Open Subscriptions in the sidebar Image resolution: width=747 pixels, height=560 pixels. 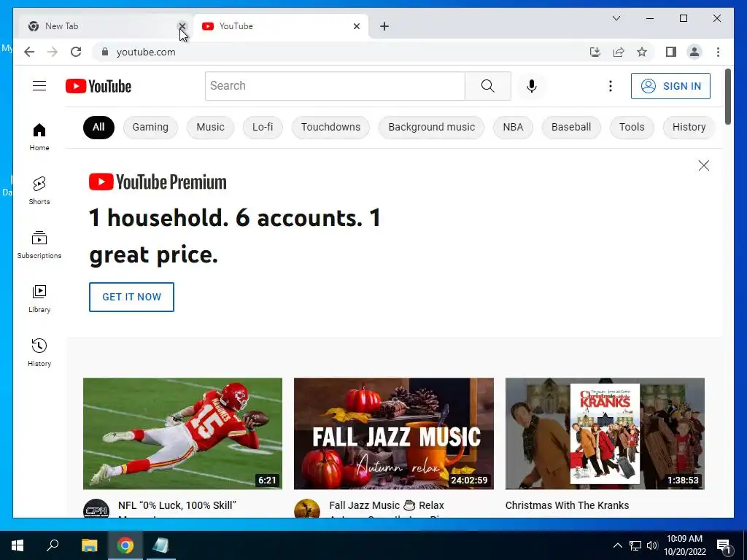point(39,245)
